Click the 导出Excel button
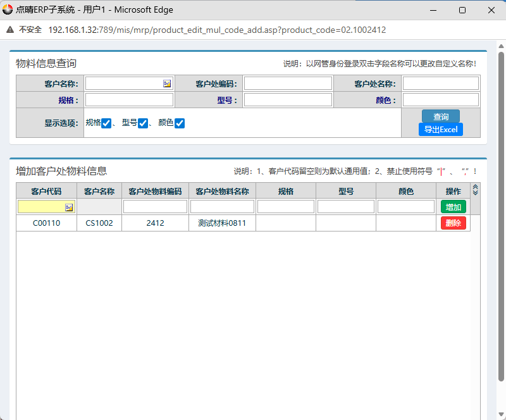 point(441,130)
